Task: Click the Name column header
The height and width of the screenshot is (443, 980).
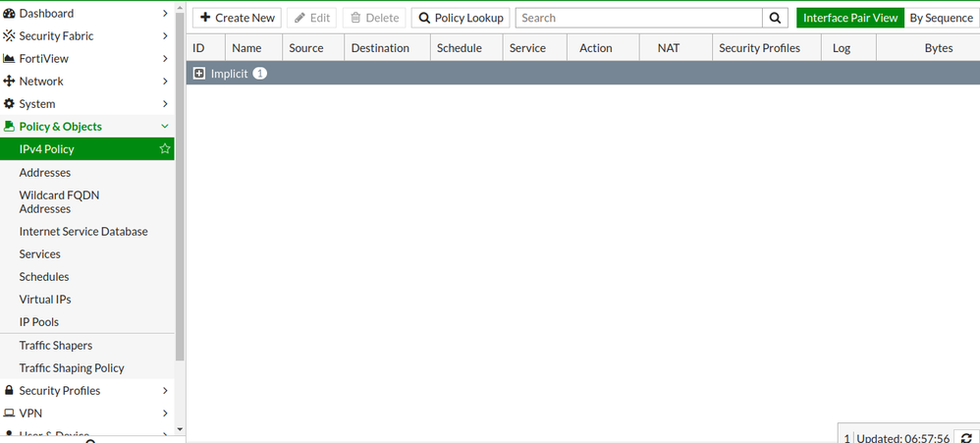Action: click(x=253, y=48)
